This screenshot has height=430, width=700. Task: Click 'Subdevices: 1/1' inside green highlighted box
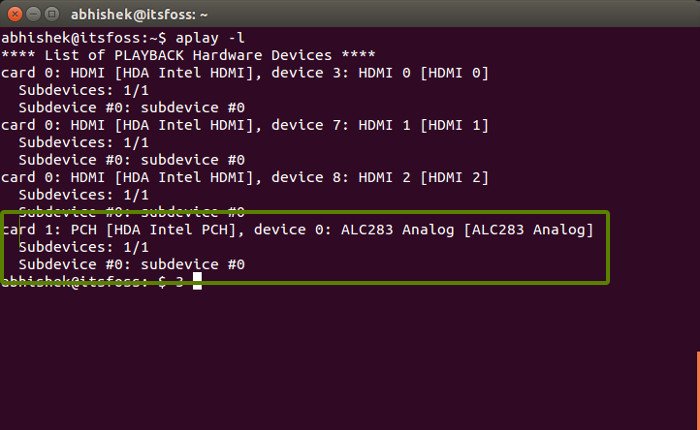click(83, 247)
